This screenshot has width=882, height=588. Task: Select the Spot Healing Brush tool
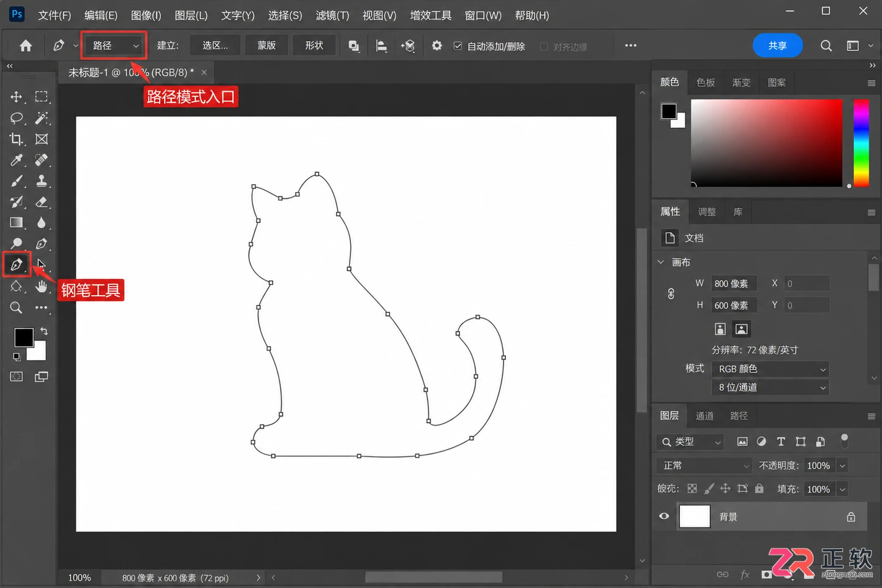click(x=42, y=160)
